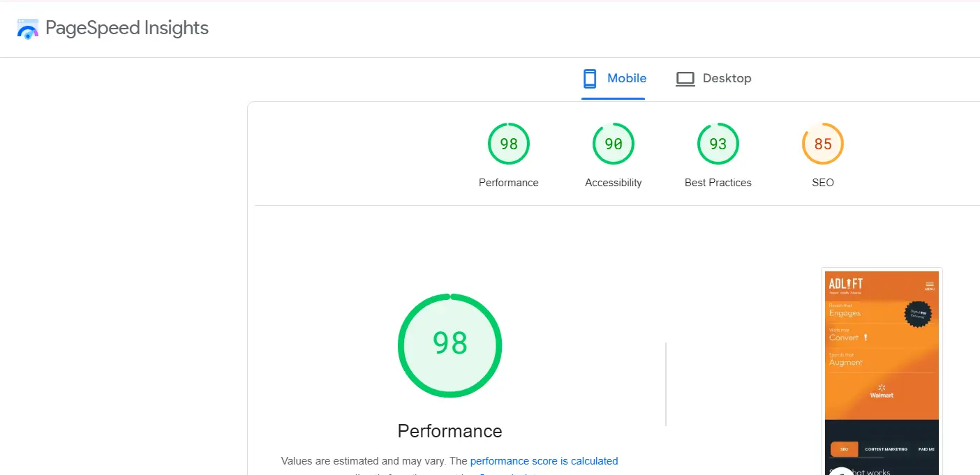Switch to the Mobile tab
This screenshot has width=980, height=475.
[614, 79]
